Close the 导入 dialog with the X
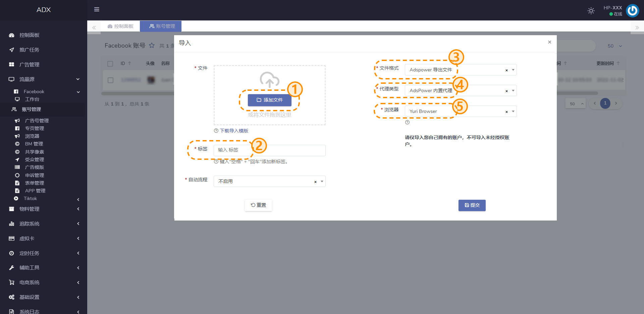Image resolution: width=644 pixels, height=314 pixels. tap(549, 42)
